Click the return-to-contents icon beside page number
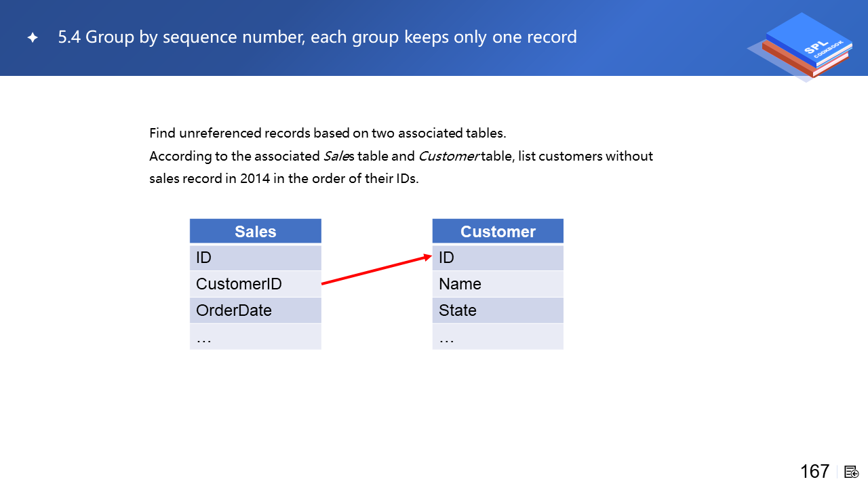This screenshot has width=868, height=488. (852, 472)
